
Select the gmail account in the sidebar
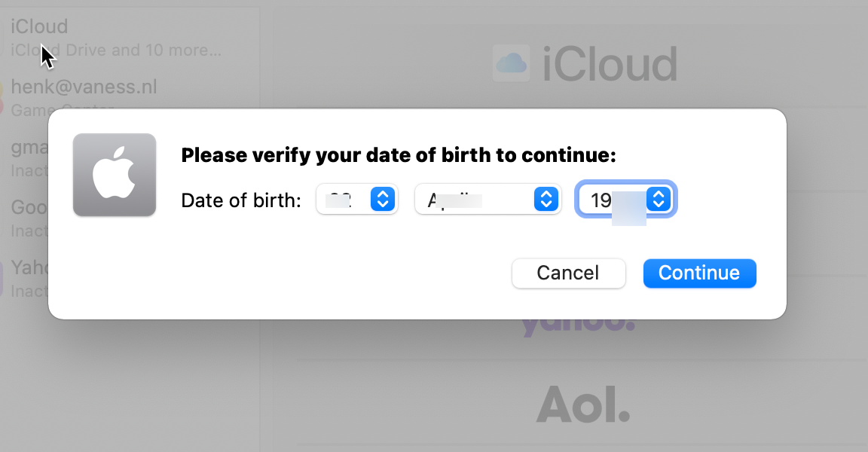(26, 157)
